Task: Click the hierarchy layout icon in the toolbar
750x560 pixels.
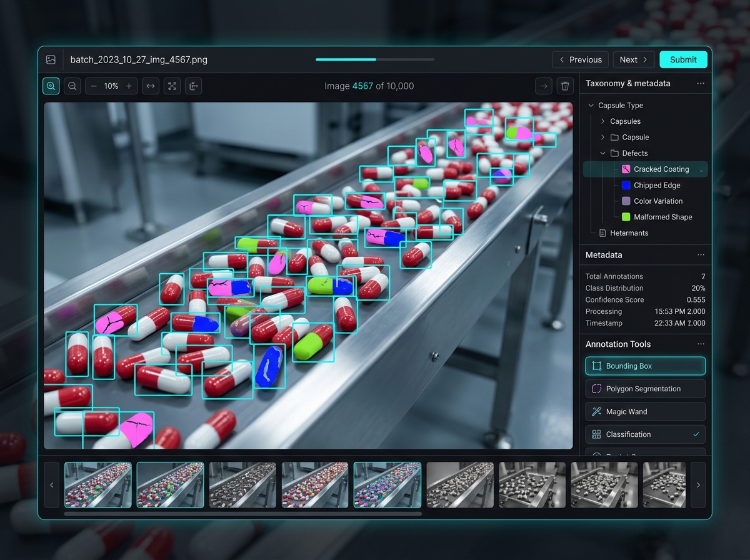Action: point(193,86)
